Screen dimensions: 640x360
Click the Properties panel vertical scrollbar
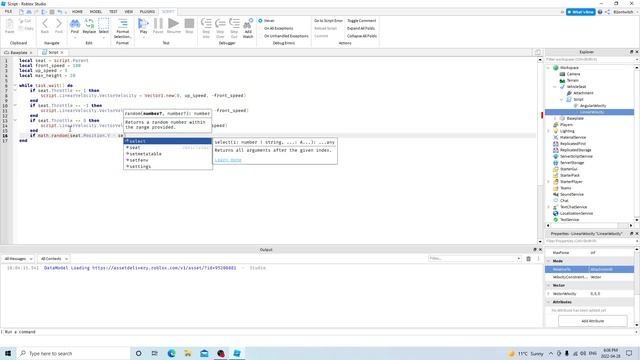[636, 286]
